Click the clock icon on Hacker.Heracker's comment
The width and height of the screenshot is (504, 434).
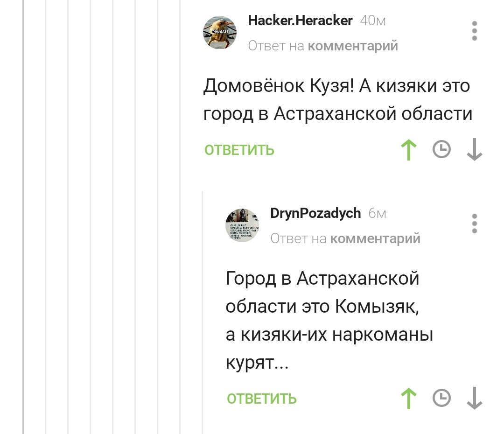tap(441, 150)
